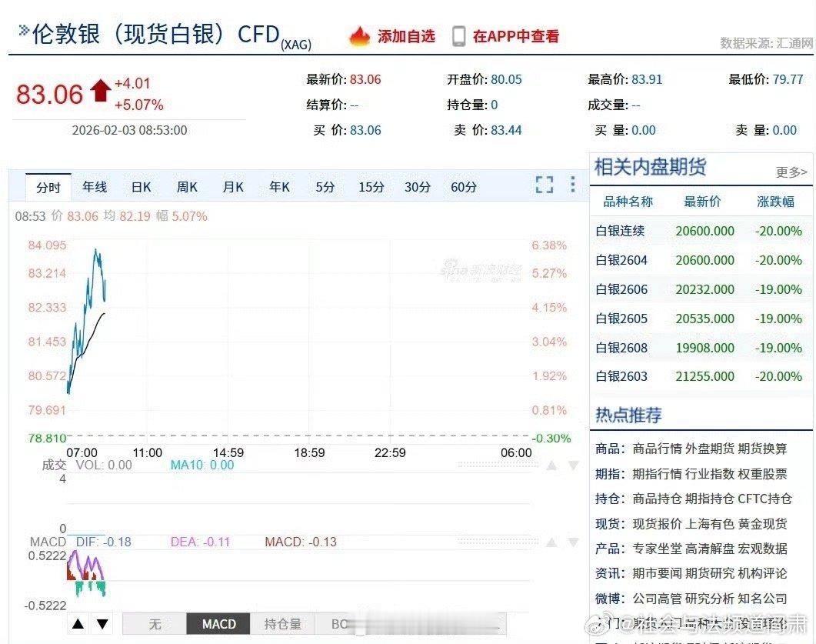The height and width of the screenshot is (644, 816).
Task: Select the 持仓量 indicator option
Action: tap(282, 624)
